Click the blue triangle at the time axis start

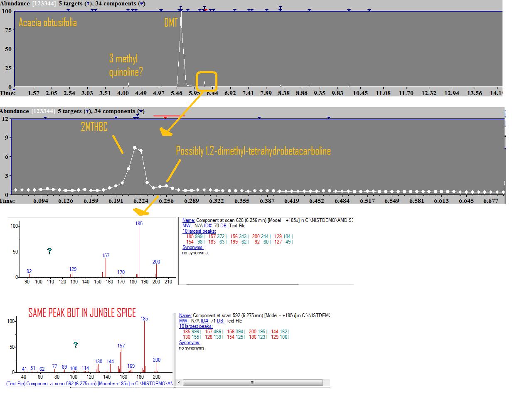pyautogui.click(x=14, y=89)
